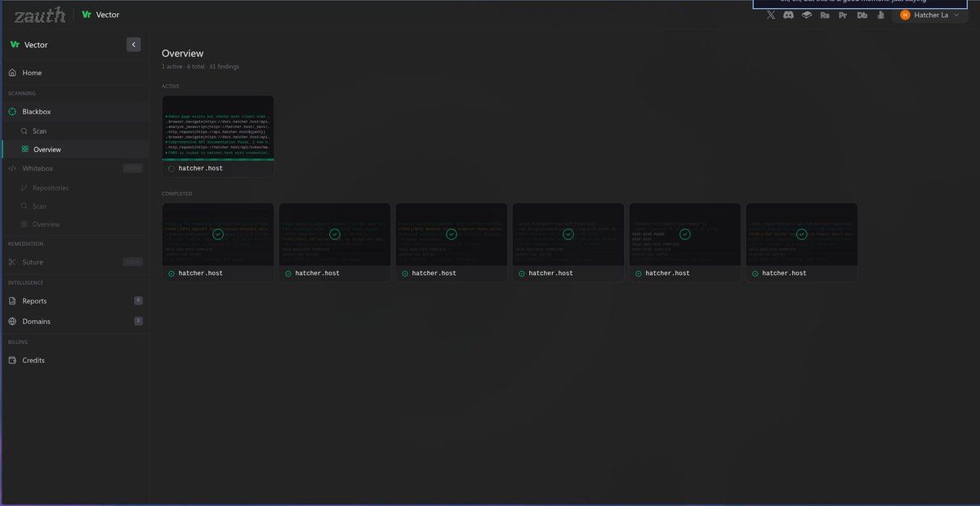Image resolution: width=980 pixels, height=506 pixels.
Task: Click the Vector product logo in the top bar
Action: point(100,15)
